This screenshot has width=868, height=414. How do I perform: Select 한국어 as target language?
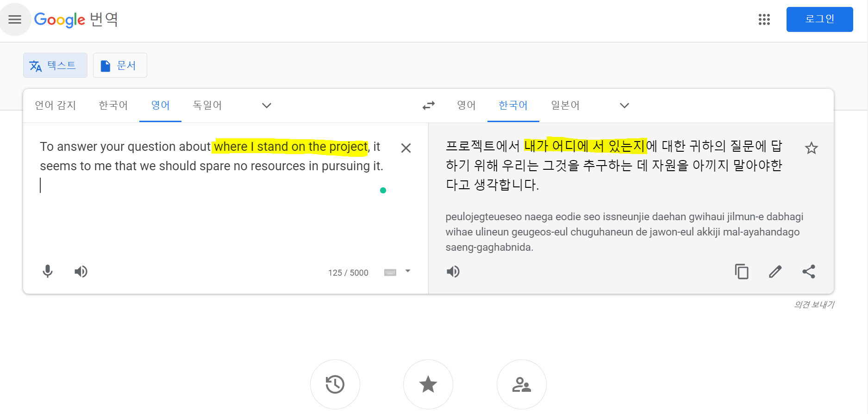click(x=513, y=105)
